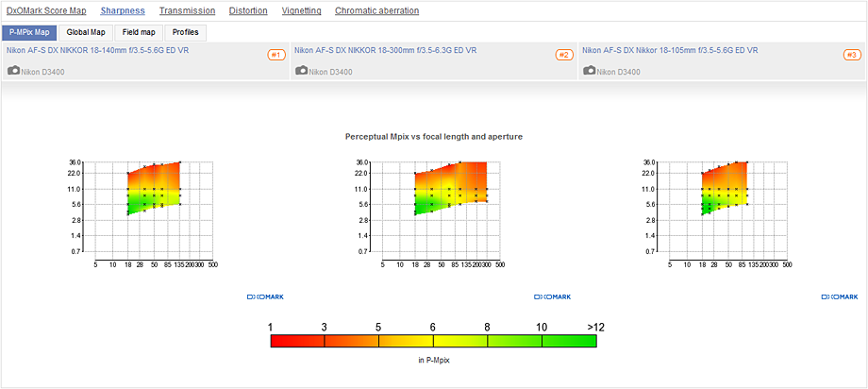Screen dimensions: 868x389
Task: Click the 'in P-Mpix' legend caption
Action: point(433,360)
